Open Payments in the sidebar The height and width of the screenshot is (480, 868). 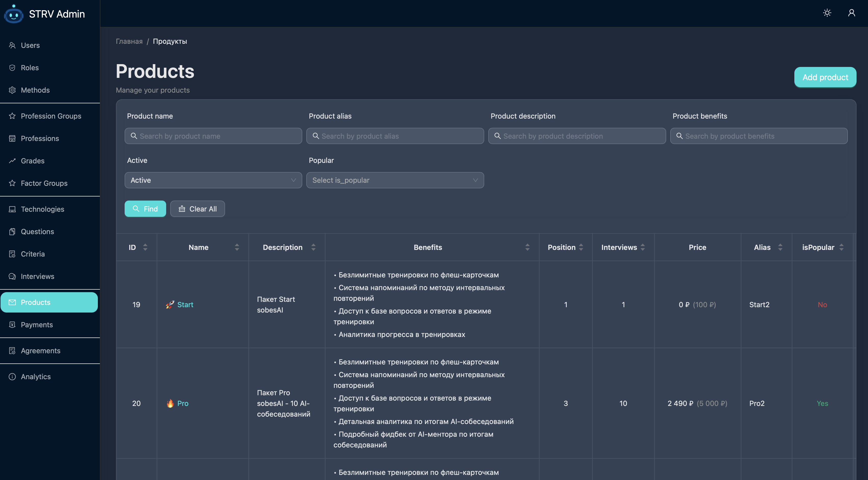pos(37,325)
